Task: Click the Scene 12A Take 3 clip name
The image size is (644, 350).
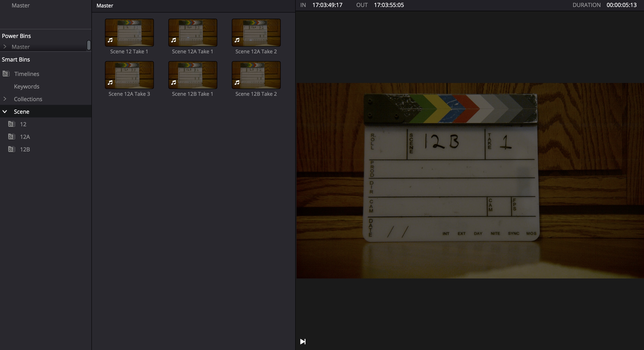Action: click(x=129, y=94)
